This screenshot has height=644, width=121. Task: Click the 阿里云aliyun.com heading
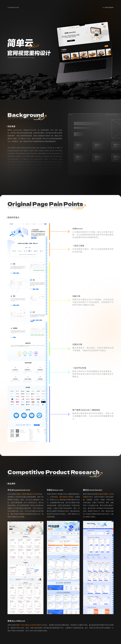point(55,490)
